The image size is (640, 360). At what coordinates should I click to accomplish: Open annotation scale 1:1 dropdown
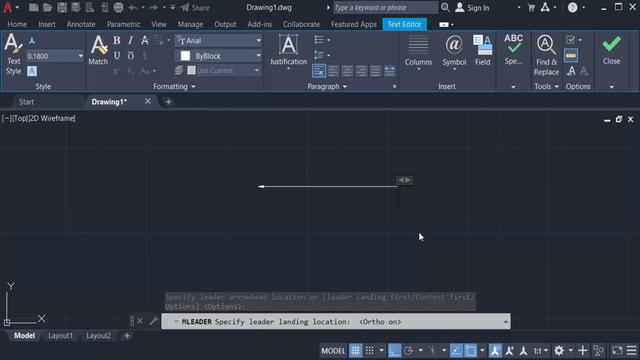pyautogui.click(x=541, y=351)
